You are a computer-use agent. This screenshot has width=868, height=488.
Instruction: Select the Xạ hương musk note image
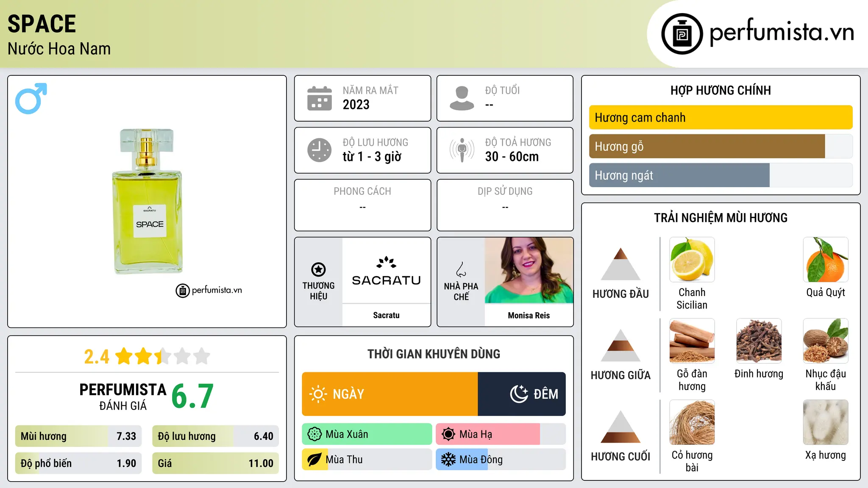(x=826, y=422)
